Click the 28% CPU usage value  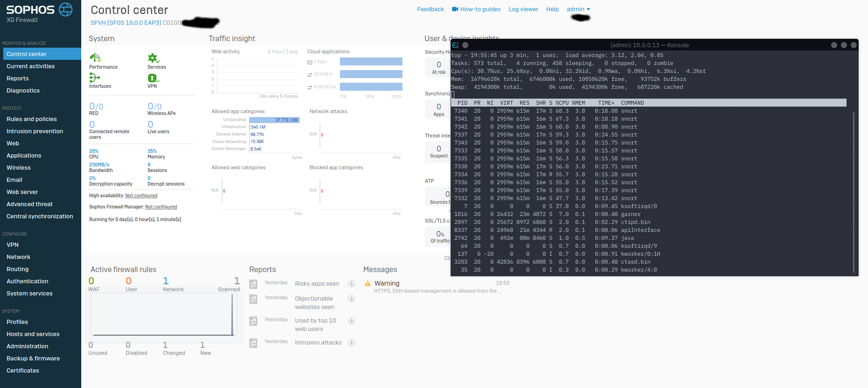(94, 151)
